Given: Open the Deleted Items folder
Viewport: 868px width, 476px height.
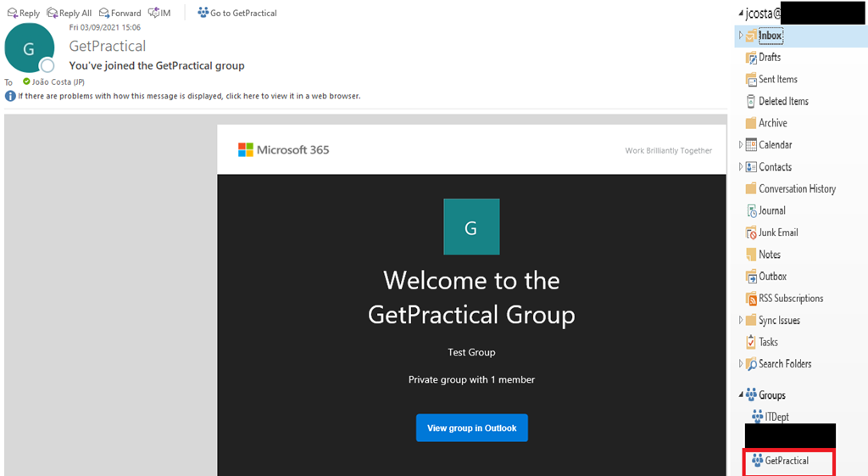Looking at the screenshot, I should click(782, 101).
